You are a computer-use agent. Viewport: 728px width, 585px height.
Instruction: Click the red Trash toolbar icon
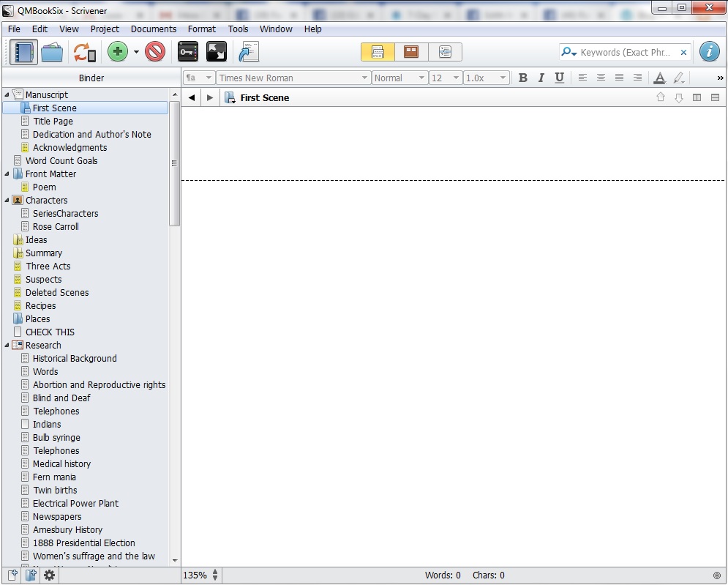(155, 52)
